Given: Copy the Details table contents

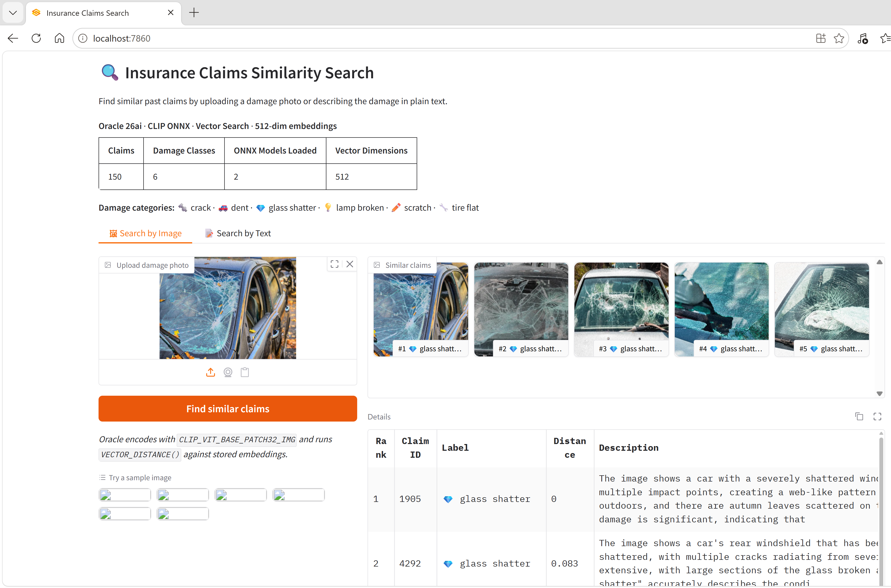Looking at the screenshot, I should (x=859, y=416).
